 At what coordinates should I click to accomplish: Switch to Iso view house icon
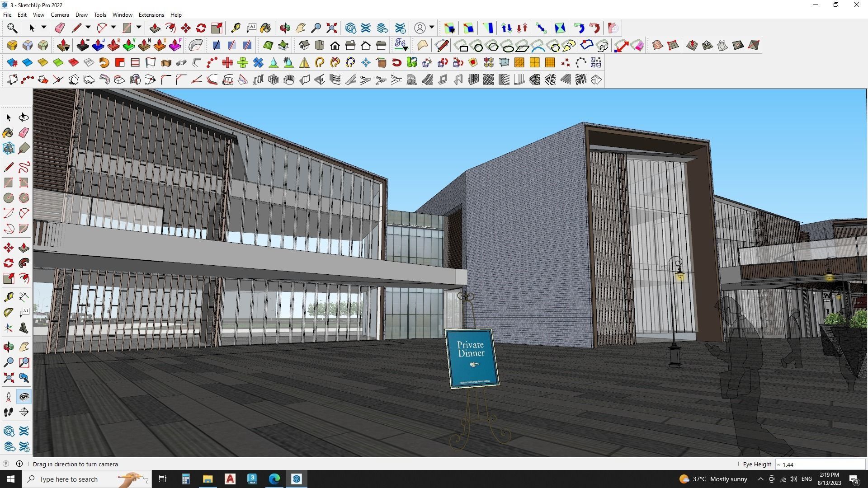pos(304,45)
